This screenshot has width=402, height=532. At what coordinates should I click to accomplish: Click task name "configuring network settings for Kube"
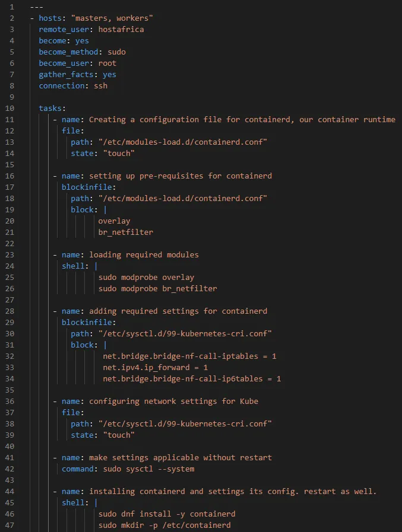(173, 401)
